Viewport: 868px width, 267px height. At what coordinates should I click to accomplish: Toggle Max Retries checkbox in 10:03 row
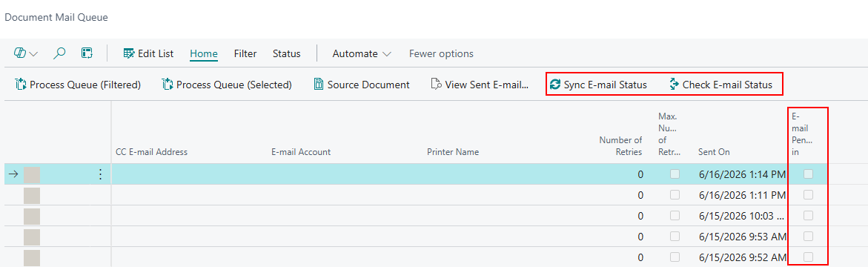coord(675,216)
